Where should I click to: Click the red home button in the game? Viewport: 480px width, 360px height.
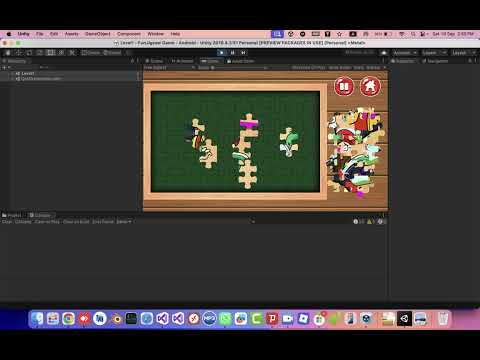[370, 86]
